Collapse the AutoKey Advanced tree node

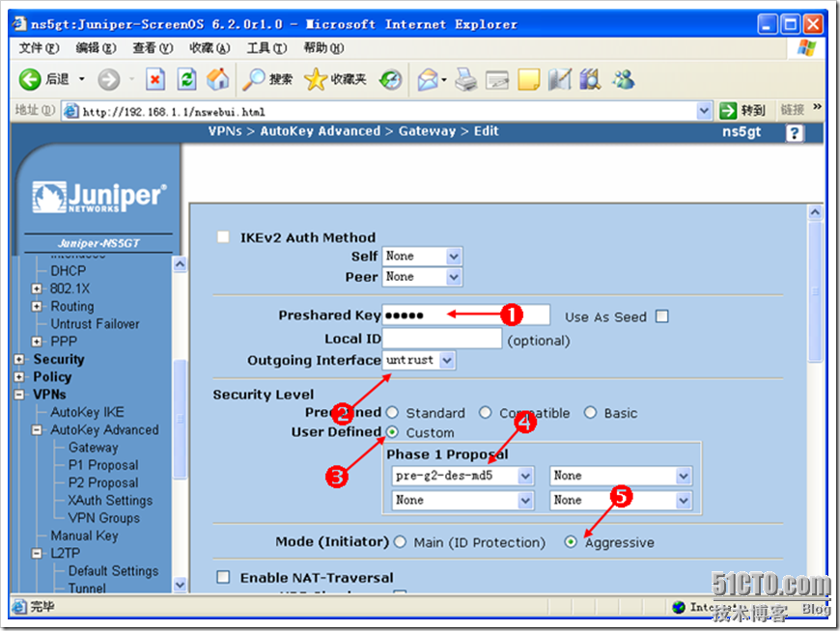point(37,429)
